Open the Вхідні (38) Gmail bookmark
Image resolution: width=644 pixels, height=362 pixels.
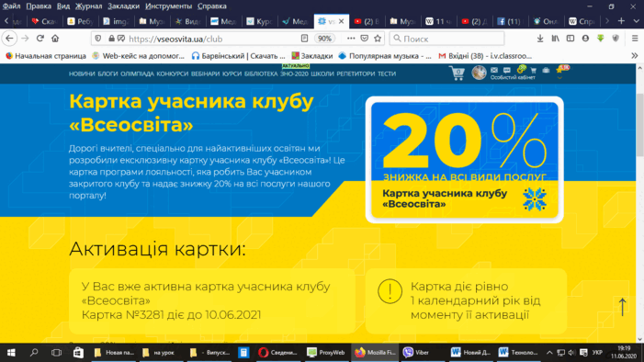pos(485,56)
